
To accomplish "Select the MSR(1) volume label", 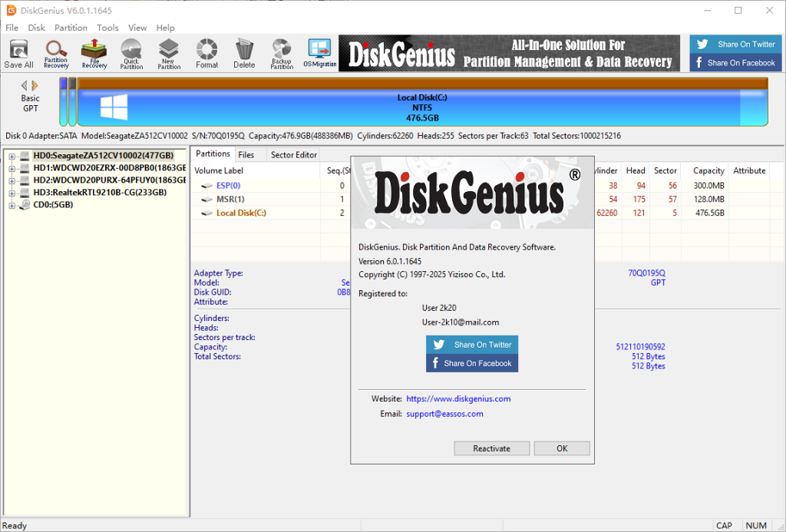I will tap(230, 199).
